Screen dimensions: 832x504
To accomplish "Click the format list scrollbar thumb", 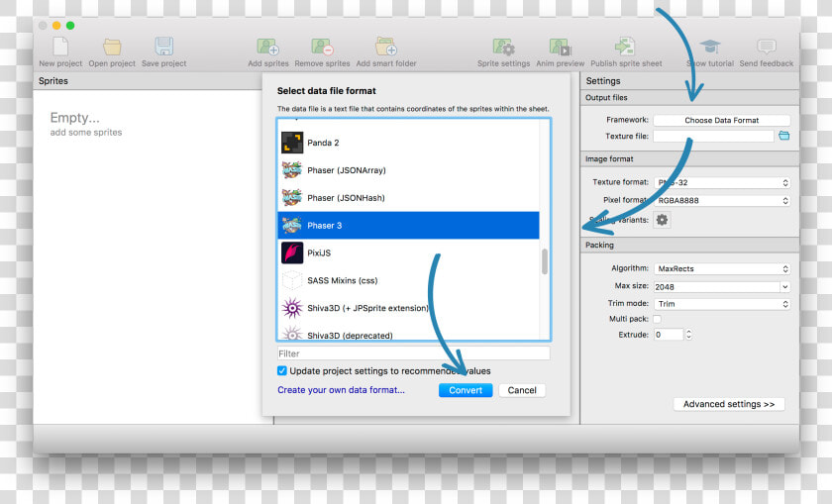I will 545,261.
